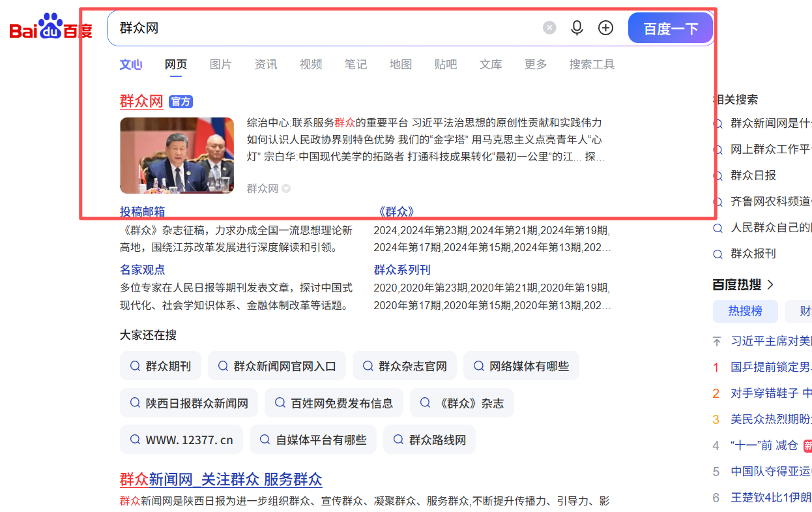Open 搜索工具 filter options
812x512 pixels.
click(592, 65)
